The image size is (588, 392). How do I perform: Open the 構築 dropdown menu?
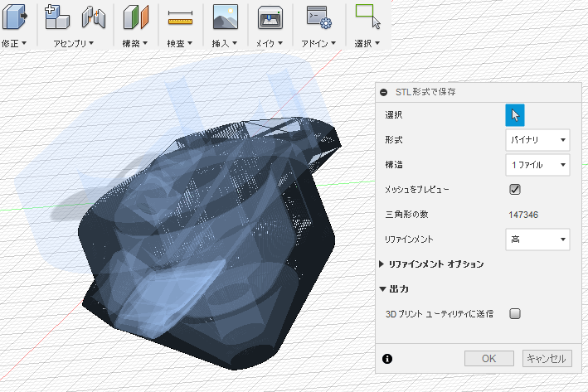click(x=135, y=43)
